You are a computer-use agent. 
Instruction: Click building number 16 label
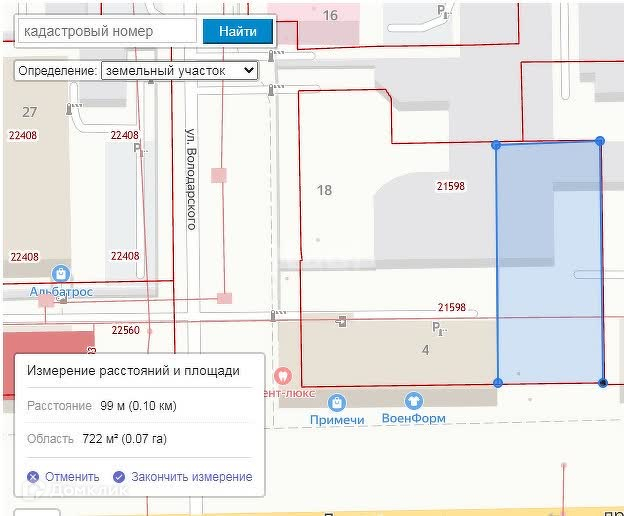point(330,15)
